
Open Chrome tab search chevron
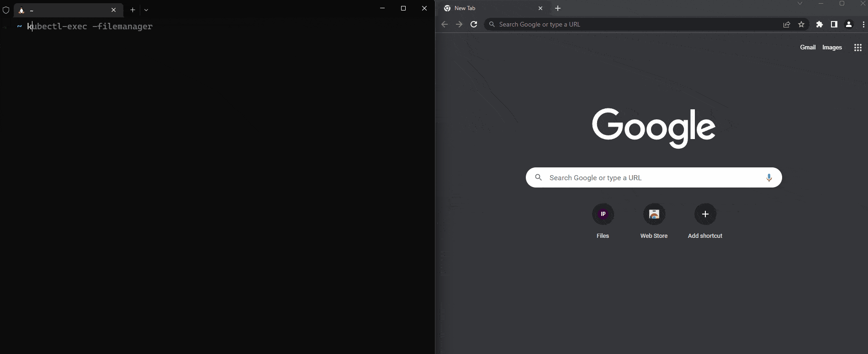(x=800, y=4)
